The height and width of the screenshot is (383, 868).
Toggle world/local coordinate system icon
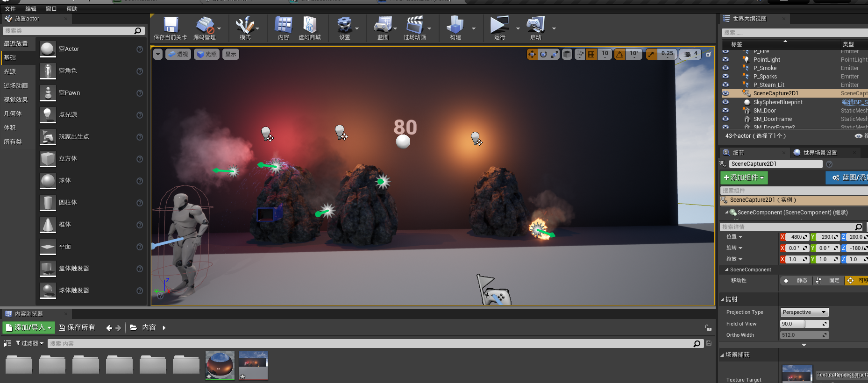pyautogui.click(x=567, y=54)
